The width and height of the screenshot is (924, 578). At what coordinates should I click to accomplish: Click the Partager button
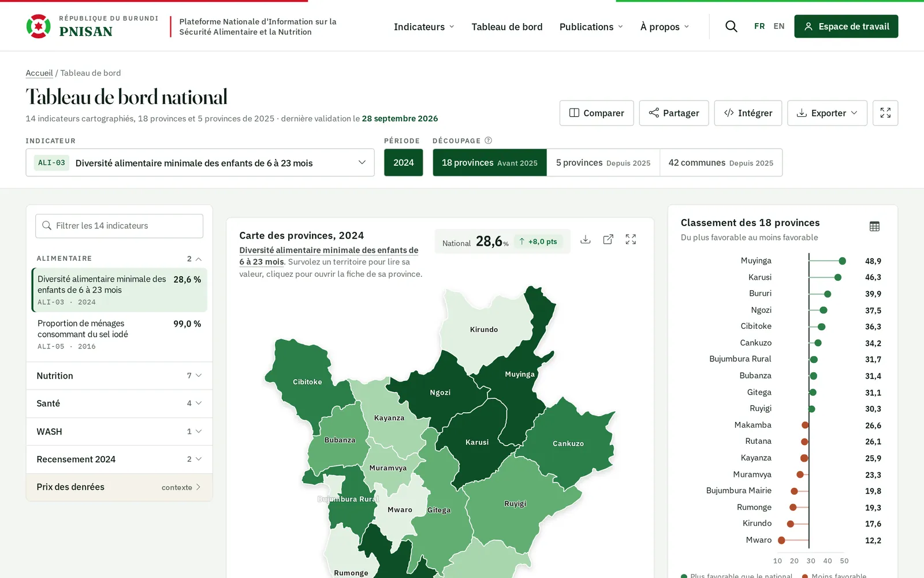click(x=674, y=113)
